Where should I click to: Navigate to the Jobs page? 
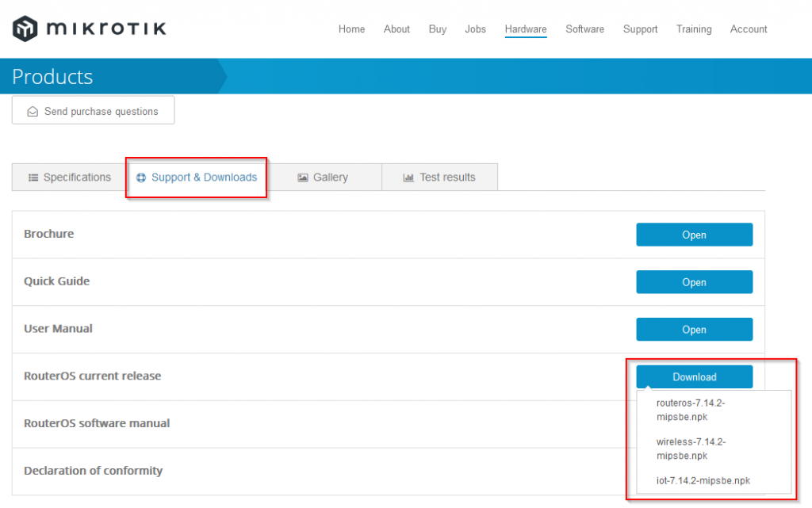click(x=475, y=29)
